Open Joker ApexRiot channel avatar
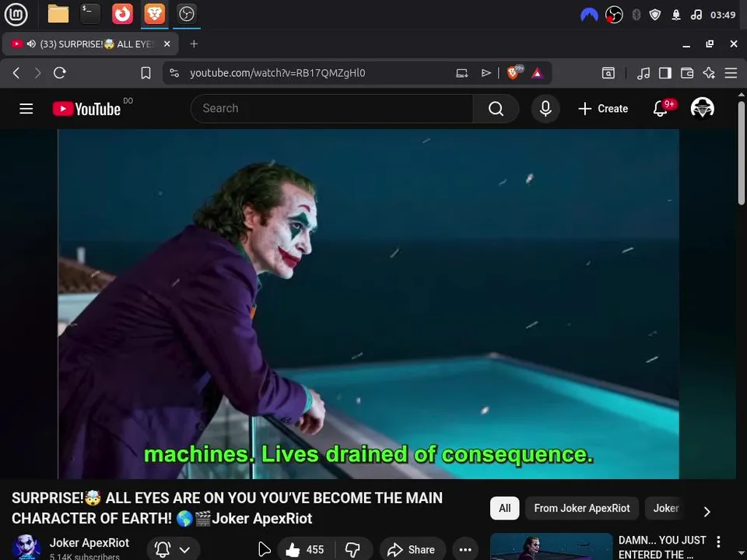Image resolution: width=747 pixels, height=560 pixels. click(26, 547)
